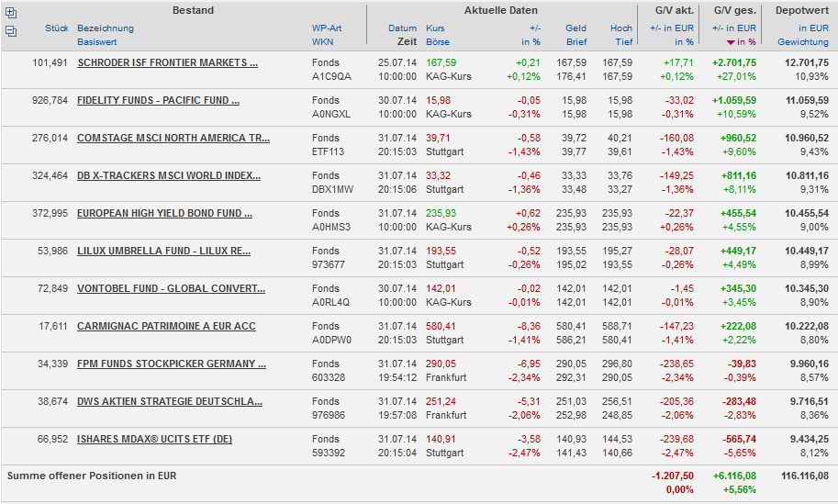The height and width of the screenshot is (504, 838).
Task: Click the expand-all plus icon
Action: coord(10,12)
